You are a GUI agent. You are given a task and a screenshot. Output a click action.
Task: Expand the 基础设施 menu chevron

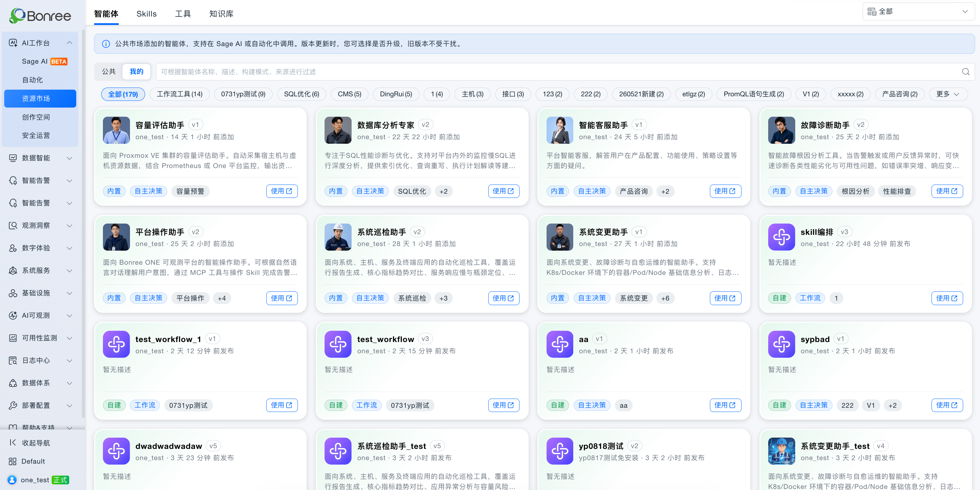[x=69, y=293]
